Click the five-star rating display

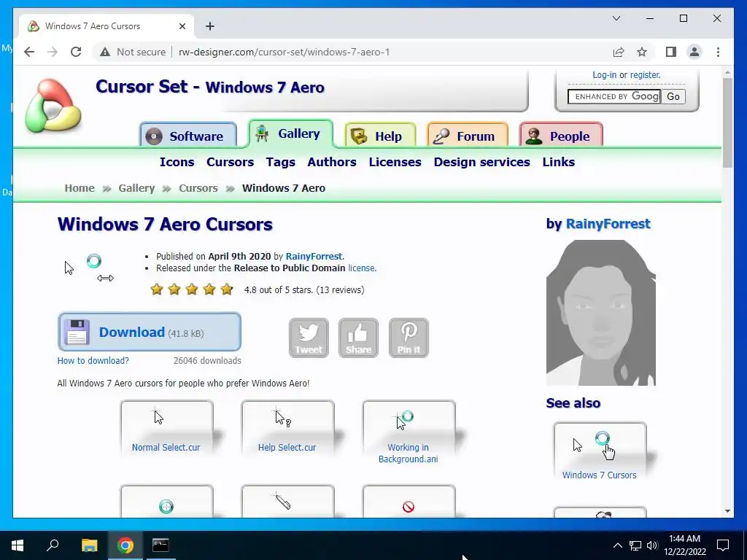(192, 289)
